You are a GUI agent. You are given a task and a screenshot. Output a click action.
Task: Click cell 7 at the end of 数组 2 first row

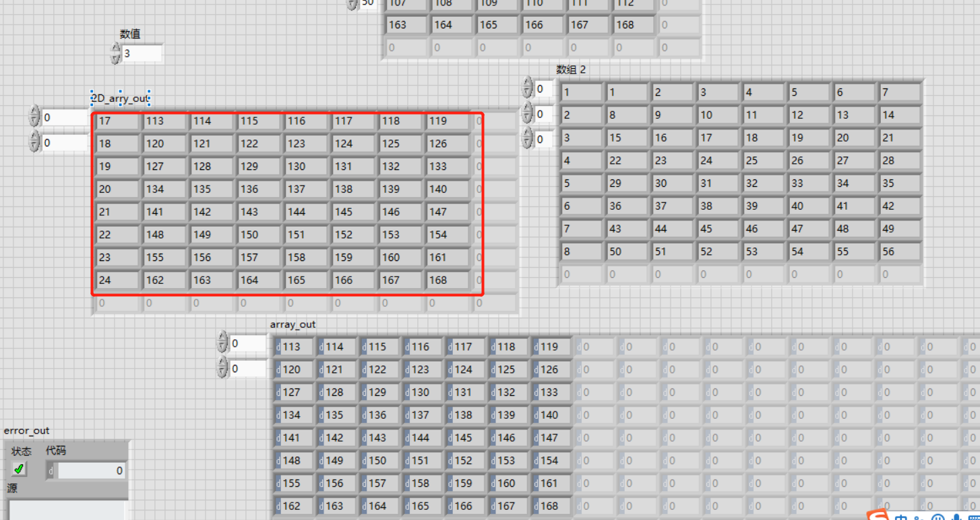900,92
